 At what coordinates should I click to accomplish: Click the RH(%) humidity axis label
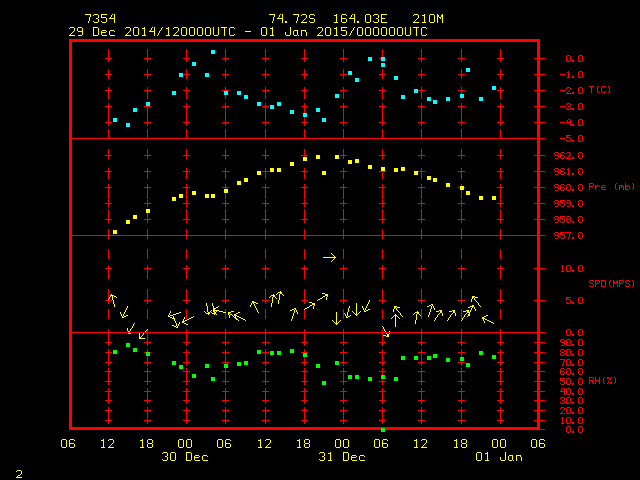coord(599,381)
